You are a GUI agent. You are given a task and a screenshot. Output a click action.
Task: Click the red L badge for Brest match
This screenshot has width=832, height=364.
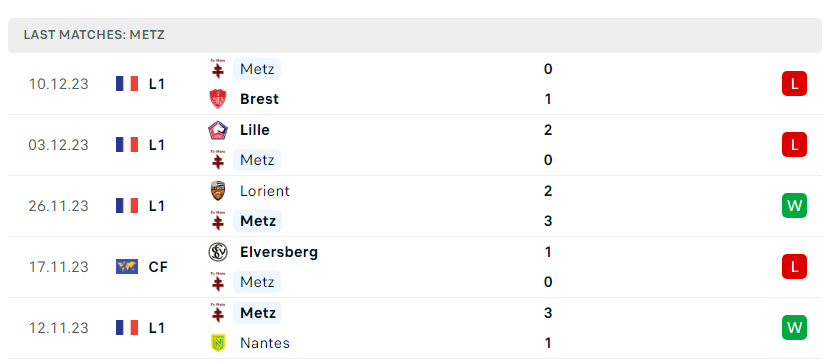[x=794, y=84]
